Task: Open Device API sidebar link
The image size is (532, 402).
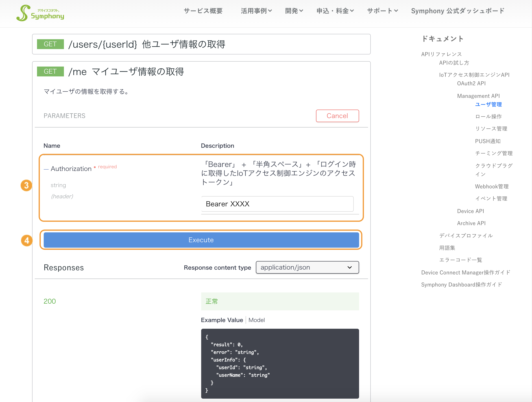Action: pyautogui.click(x=470, y=211)
